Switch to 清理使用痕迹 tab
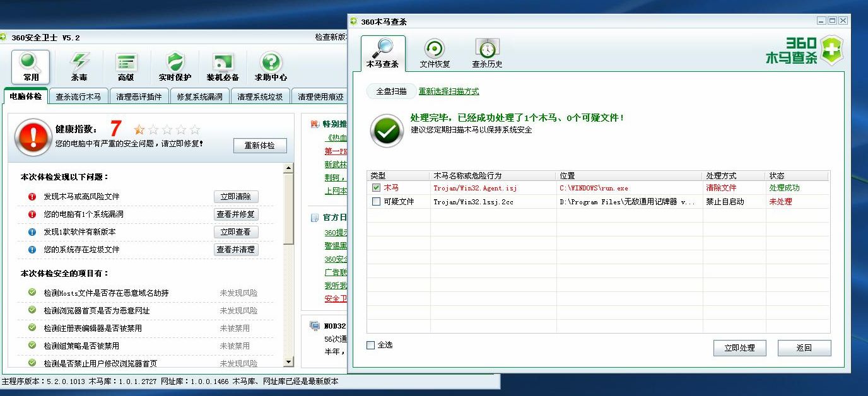868x396 pixels. (x=320, y=97)
